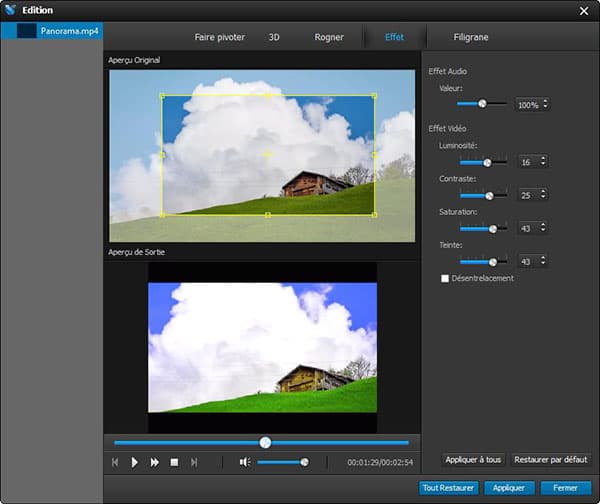600x504 pixels.
Task: Click the crop box top-left corner handle
Action: pos(162,96)
